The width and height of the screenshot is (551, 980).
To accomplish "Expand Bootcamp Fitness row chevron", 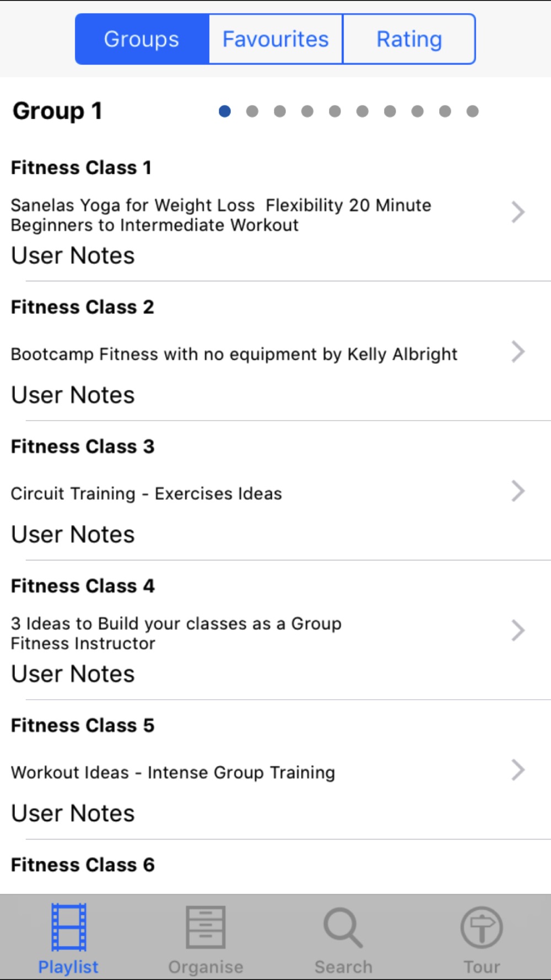I will (x=518, y=352).
